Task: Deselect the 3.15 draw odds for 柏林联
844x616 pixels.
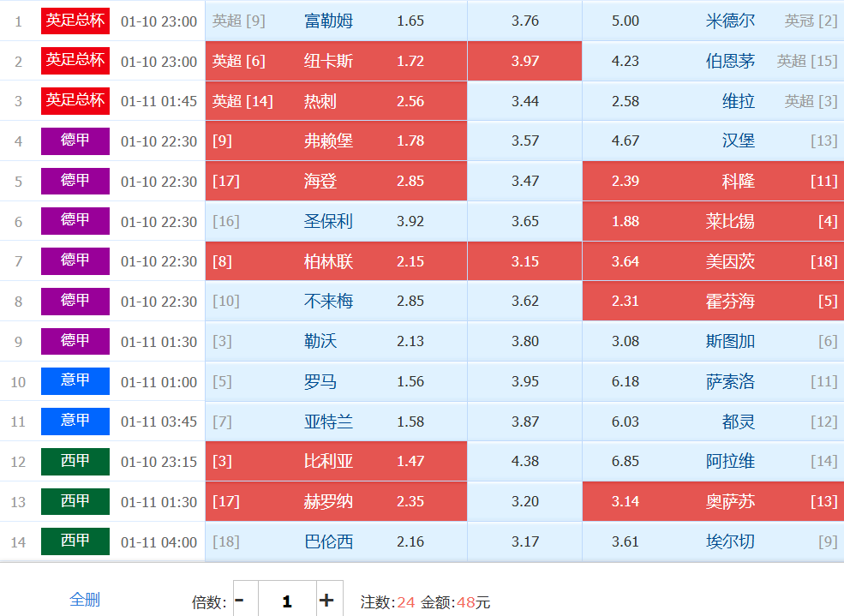Action: pyautogui.click(x=524, y=261)
